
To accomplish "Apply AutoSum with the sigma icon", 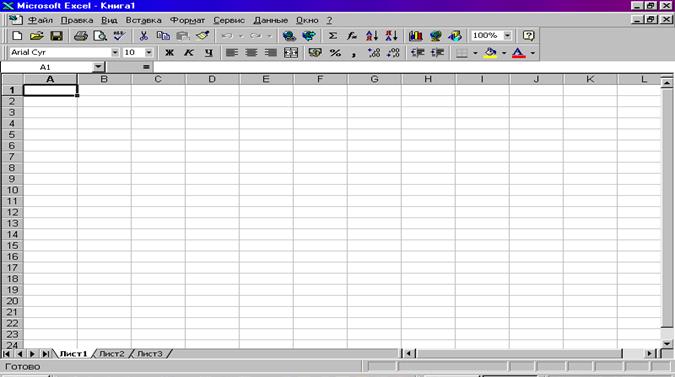I will pyautogui.click(x=332, y=36).
